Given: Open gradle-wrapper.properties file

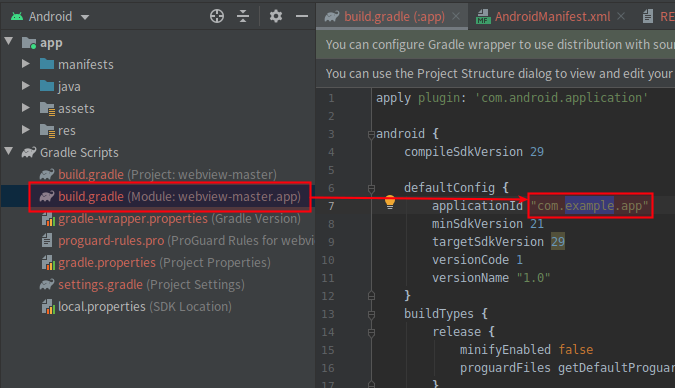Looking at the screenshot, I should point(180,219).
